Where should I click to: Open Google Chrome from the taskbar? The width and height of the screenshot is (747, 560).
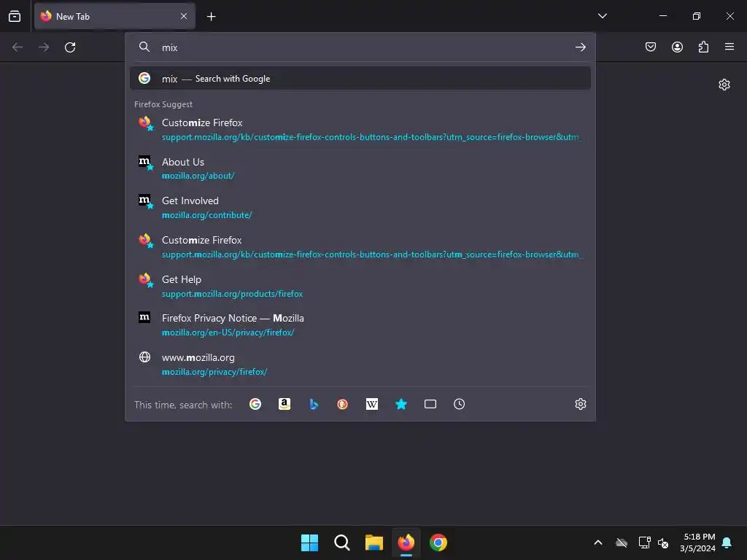click(438, 542)
